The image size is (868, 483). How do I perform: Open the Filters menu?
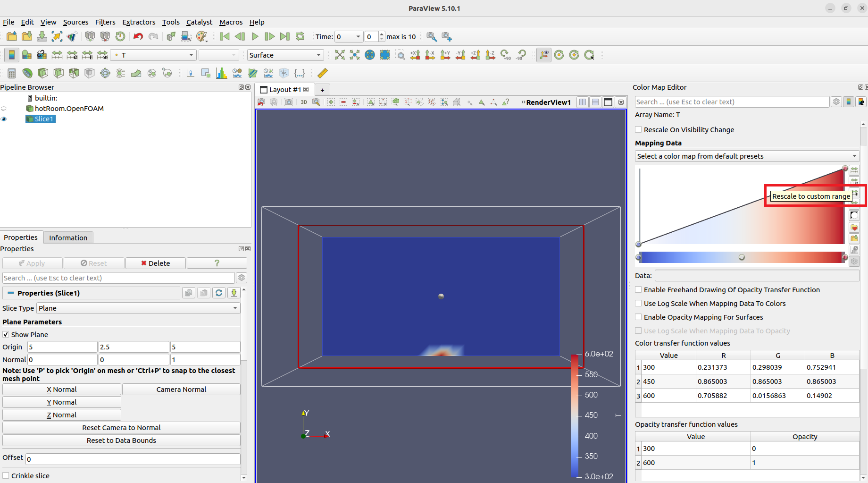(x=105, y=22)
